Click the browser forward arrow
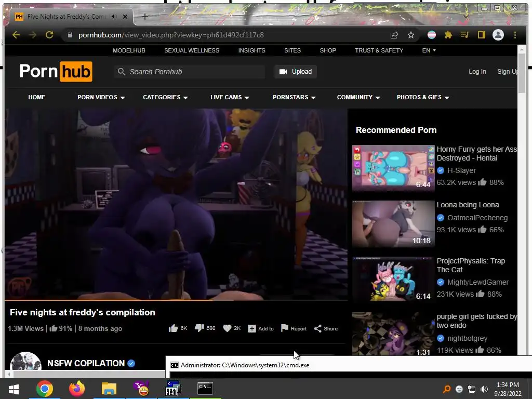The image size is (532, 399). (x=33, y=35)
